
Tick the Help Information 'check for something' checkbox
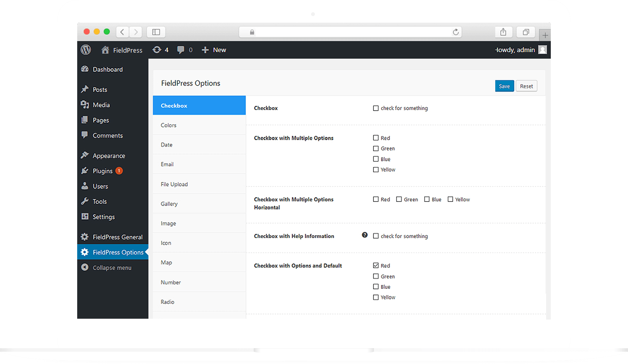pyautogui.click(x=376, y=236)
